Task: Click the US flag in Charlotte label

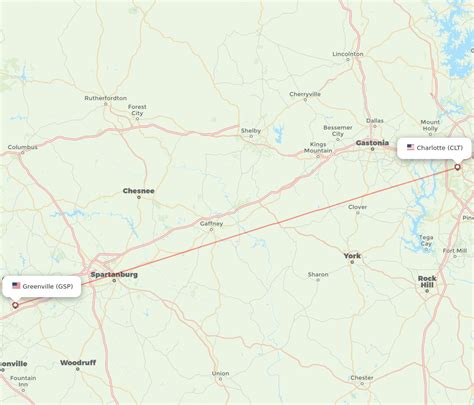Action: (410, 147)
